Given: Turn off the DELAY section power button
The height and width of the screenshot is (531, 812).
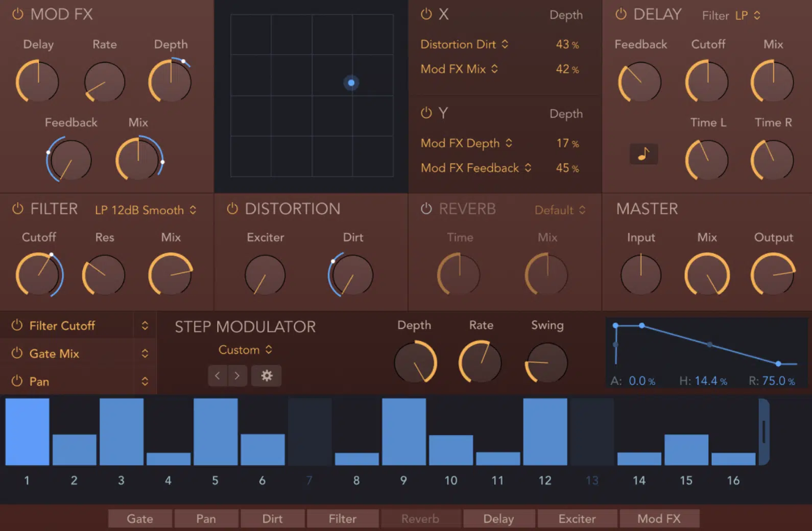Looking at the screenshot, I should [620, 14].
